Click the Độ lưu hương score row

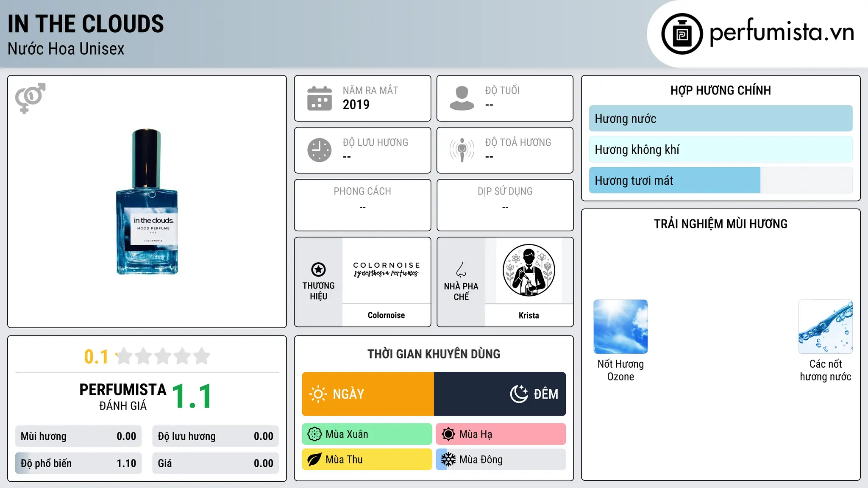[x=215, y=436]
